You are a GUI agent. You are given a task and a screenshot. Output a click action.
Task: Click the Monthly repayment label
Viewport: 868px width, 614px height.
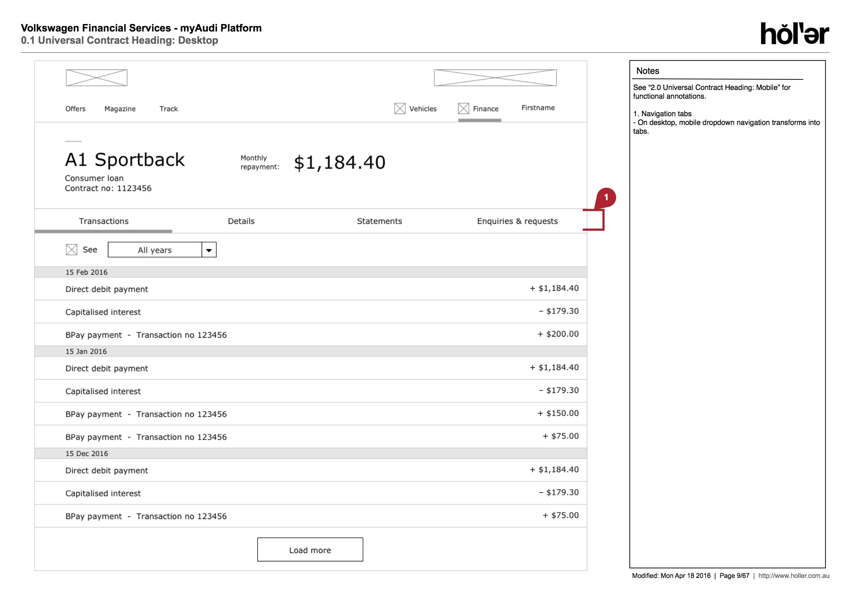coord(260,162)
